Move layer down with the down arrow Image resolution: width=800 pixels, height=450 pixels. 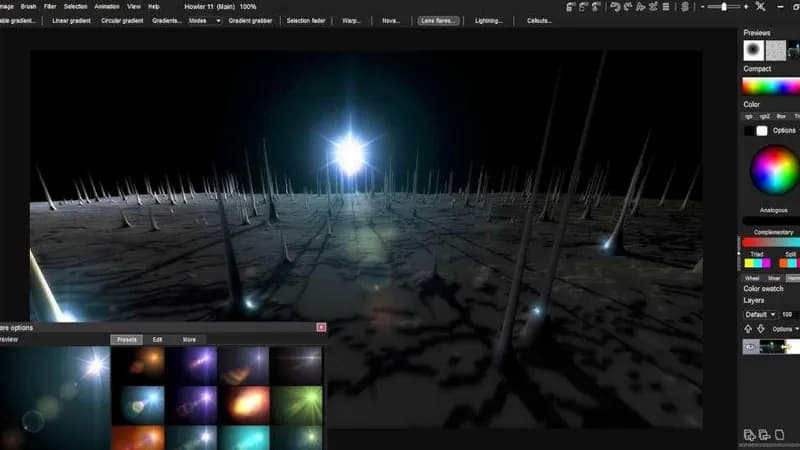click(x=760, y=329)
